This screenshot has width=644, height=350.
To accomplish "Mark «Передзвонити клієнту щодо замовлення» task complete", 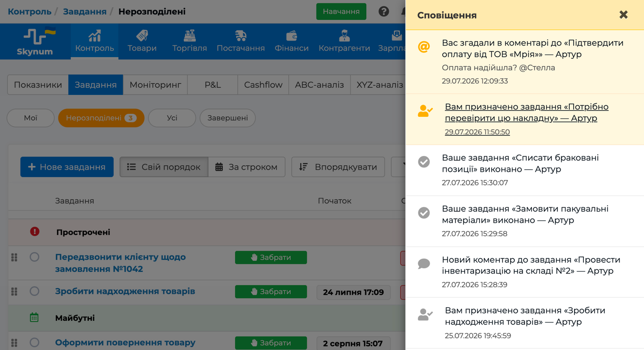I will [x=34, y=257].
